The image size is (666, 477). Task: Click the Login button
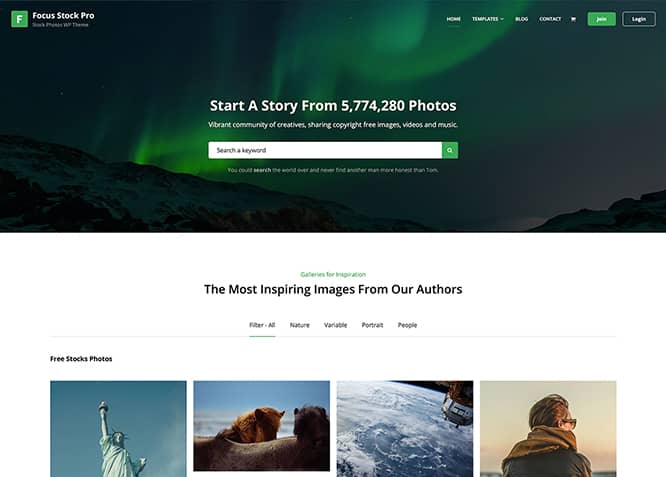(x=639, y=19)
